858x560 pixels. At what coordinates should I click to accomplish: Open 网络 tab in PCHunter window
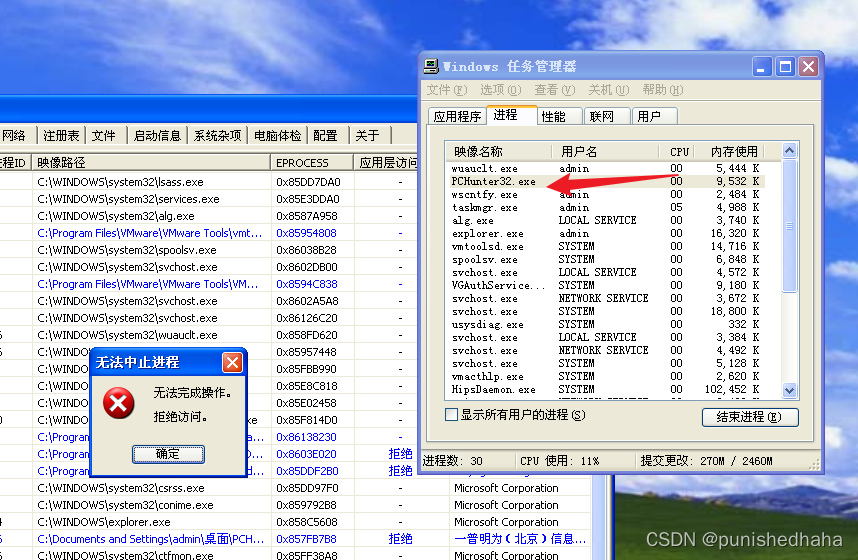[x=15, y=135]
